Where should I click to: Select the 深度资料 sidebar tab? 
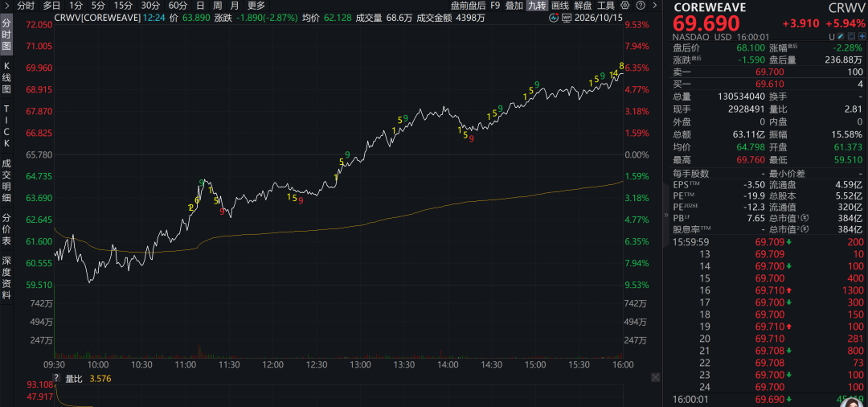coord(6,278)
